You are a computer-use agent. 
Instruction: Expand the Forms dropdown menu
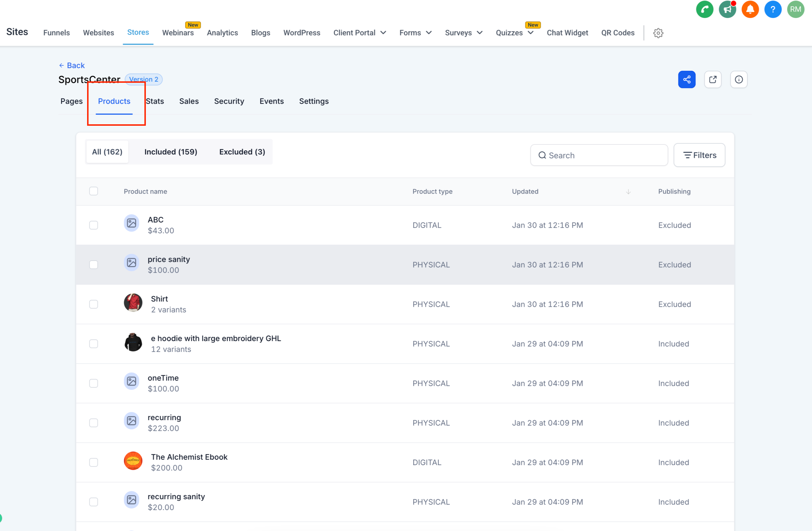click(x=415, y=33)
